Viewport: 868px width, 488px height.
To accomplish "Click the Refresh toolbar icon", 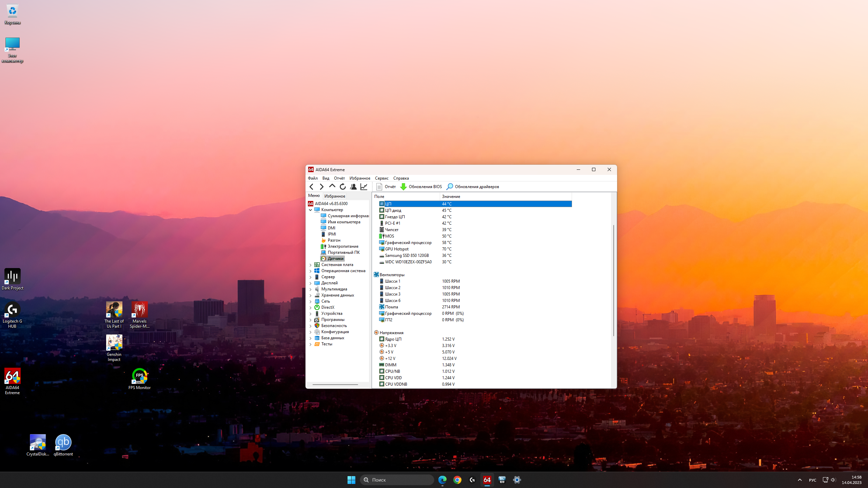I will 343,186.
